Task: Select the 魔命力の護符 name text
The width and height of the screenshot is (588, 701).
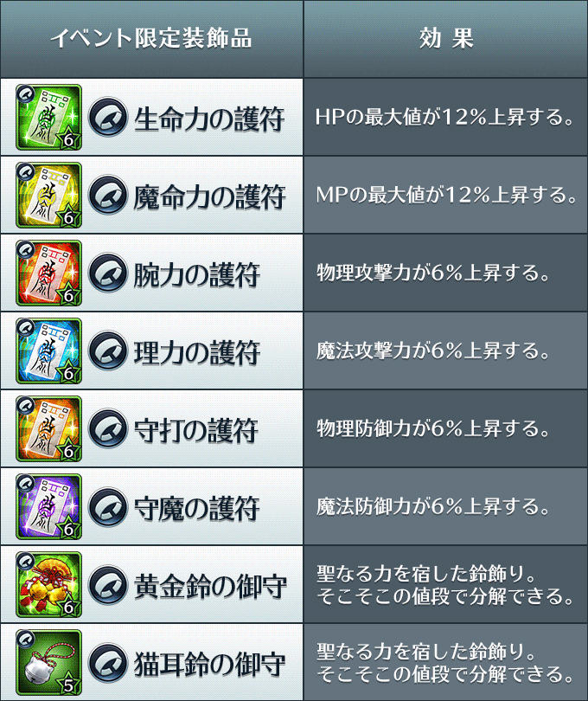Action: [209, 196]
